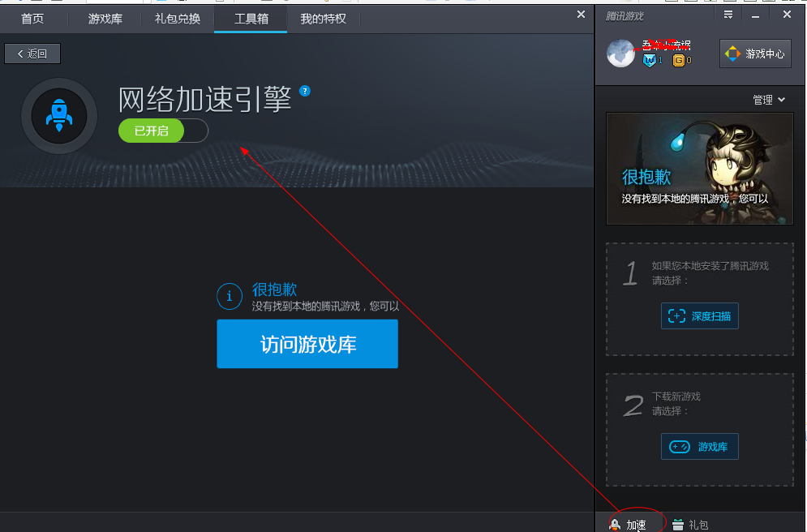This screenshot has width=807, height=532.
Task: Click the 深度扫描 button
Action: click(x=699, y=316)
